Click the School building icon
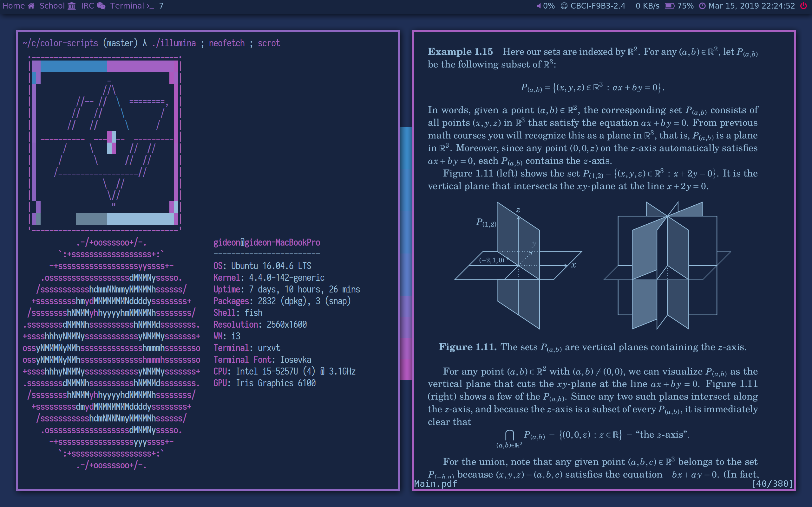Screen dimensions: 812x507 click(x=71, y=6)
